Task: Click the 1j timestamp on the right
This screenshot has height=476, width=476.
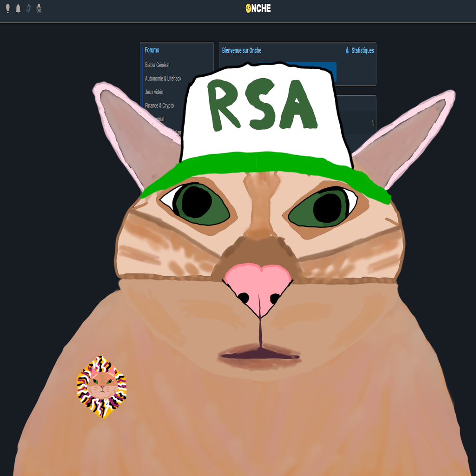Action: 373,123
